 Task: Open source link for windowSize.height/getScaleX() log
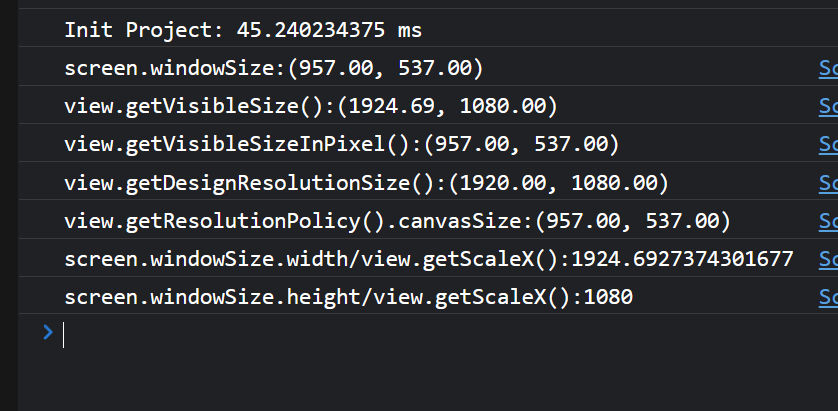point(828,297)
